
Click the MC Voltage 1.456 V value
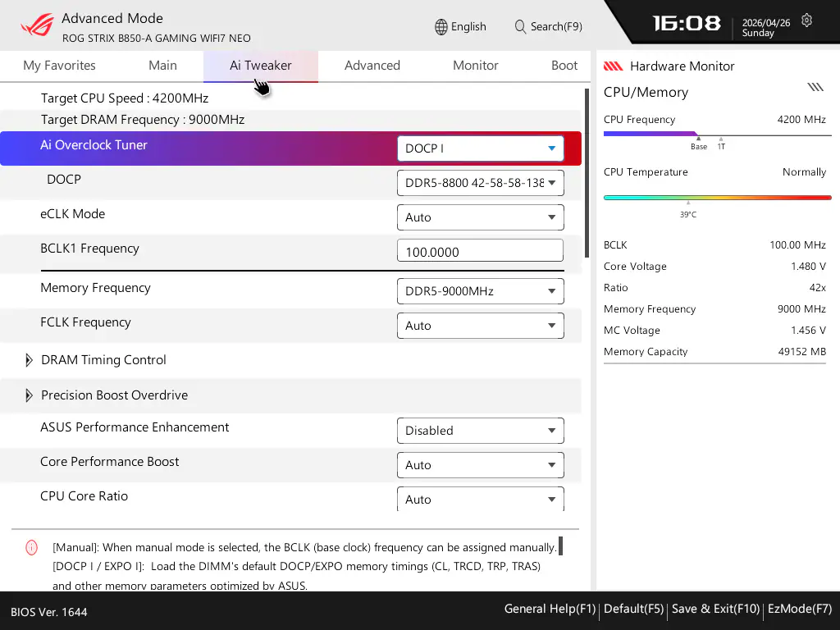click(808, 331)
